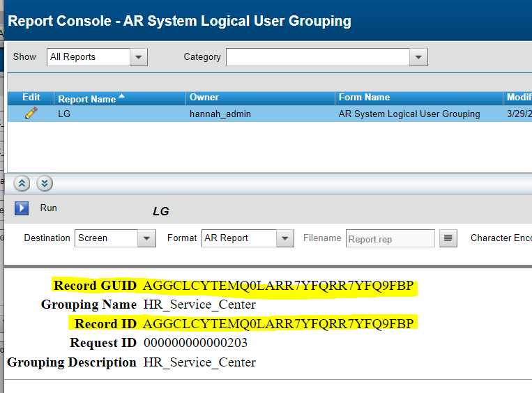Viewport: 532px width, 393px height.
Task: Click the double up-arrow collapse icon
Action: tap(22, 183)
